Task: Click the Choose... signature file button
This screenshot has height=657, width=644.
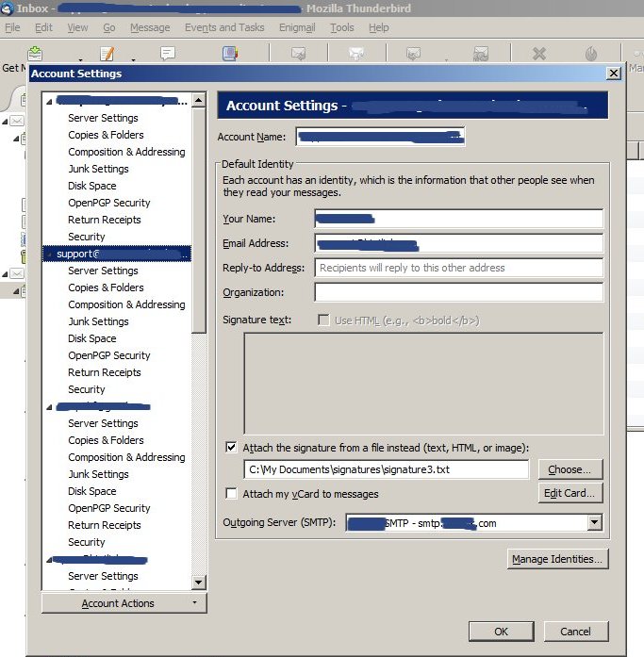Action: 570,469
